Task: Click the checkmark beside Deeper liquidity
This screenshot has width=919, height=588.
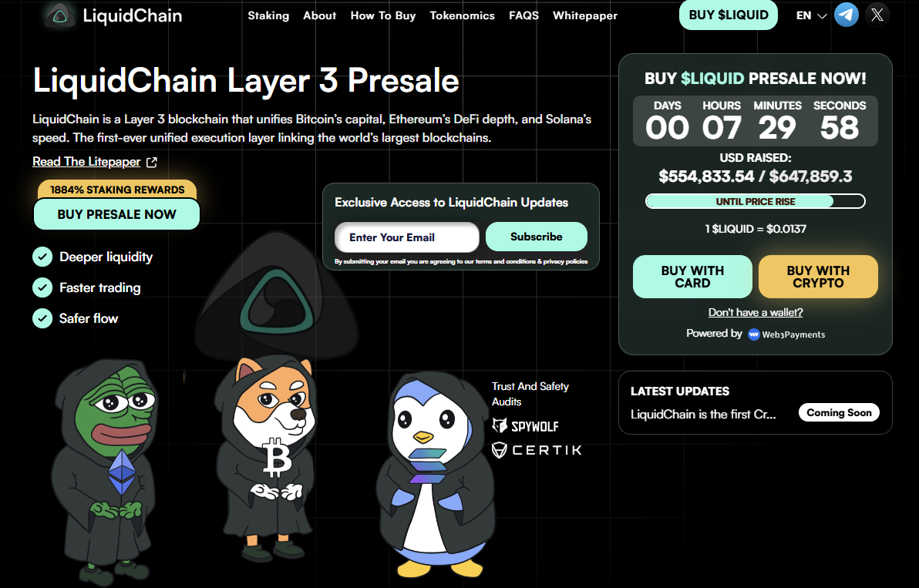Action: (42, 257)
